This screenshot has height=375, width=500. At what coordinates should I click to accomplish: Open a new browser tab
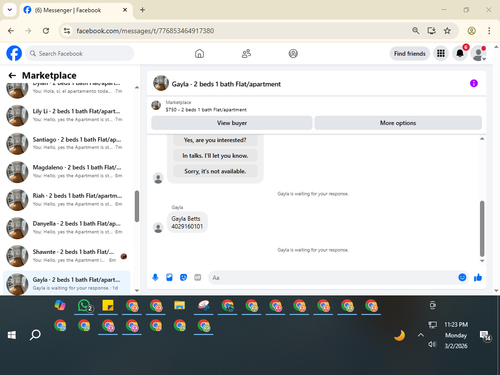coord(142,10)
